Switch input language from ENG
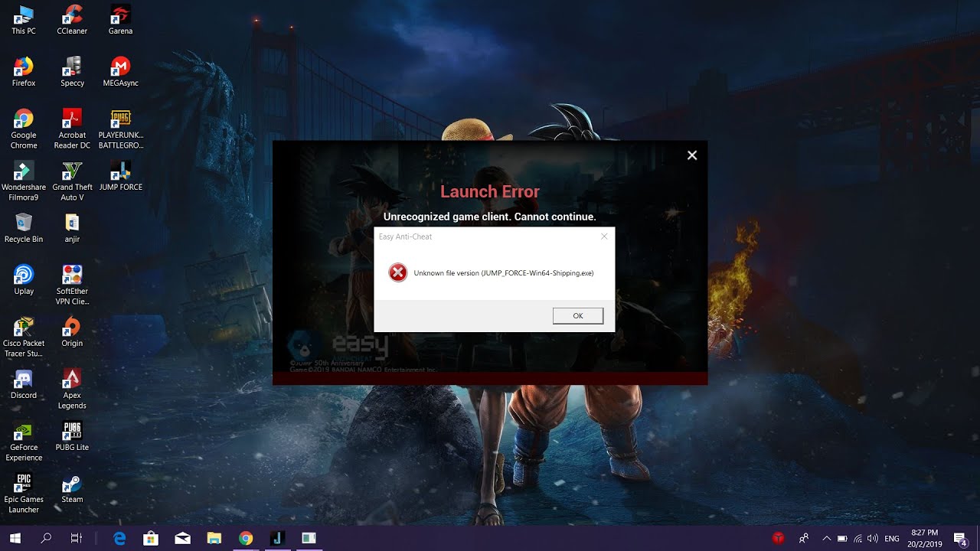This screenshot has height=551, width=980. point(892,539)
